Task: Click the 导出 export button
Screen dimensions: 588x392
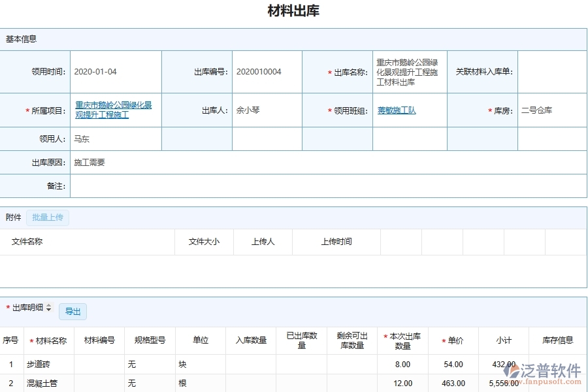Action: click(x=73, y=312)
